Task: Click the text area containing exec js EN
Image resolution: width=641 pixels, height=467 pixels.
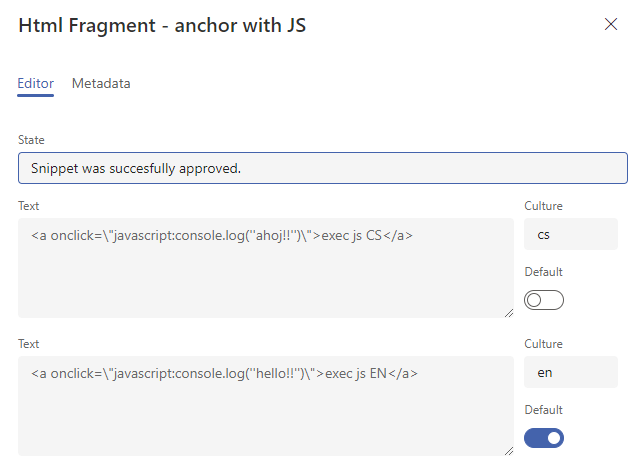Action: (x=266, y=406)
